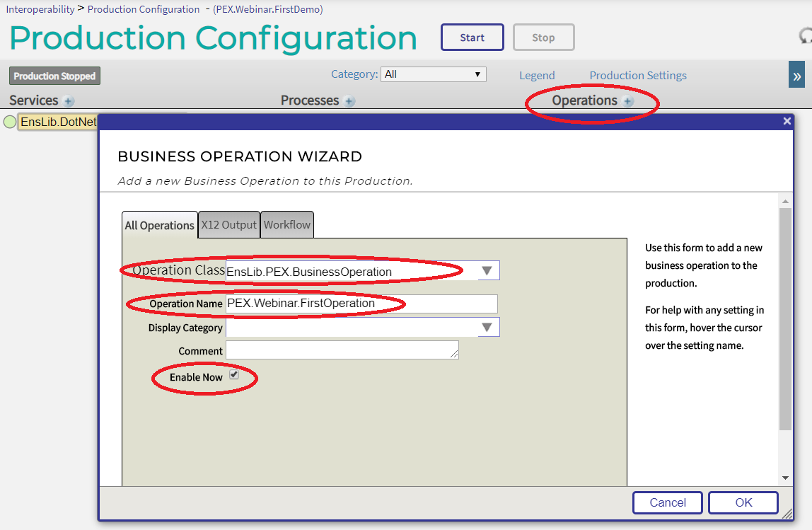Image resolution: width=812 pixels, height=530 pixels.
Task: Open the Category filter dropdown
Action: tap(433, 74)
